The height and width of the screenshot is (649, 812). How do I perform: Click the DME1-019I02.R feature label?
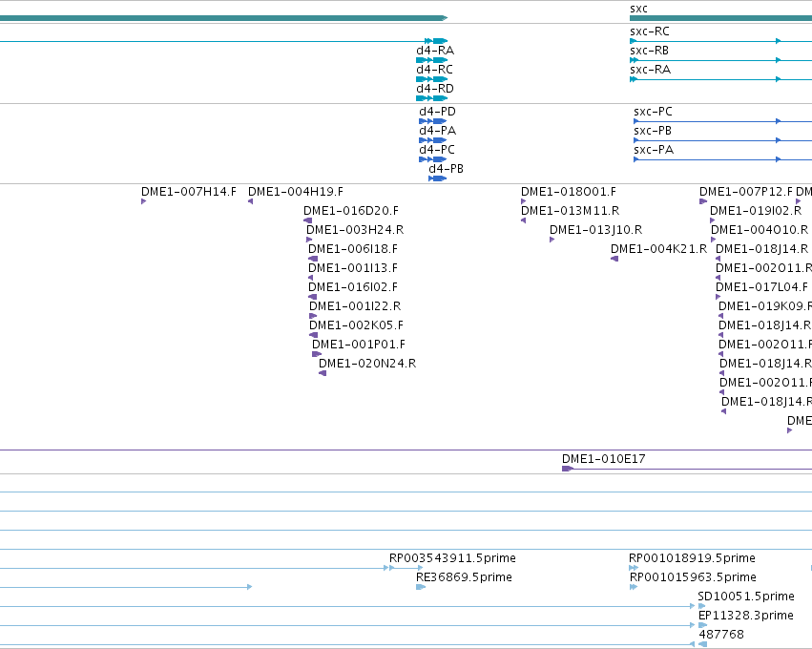[x=756, y=211]
